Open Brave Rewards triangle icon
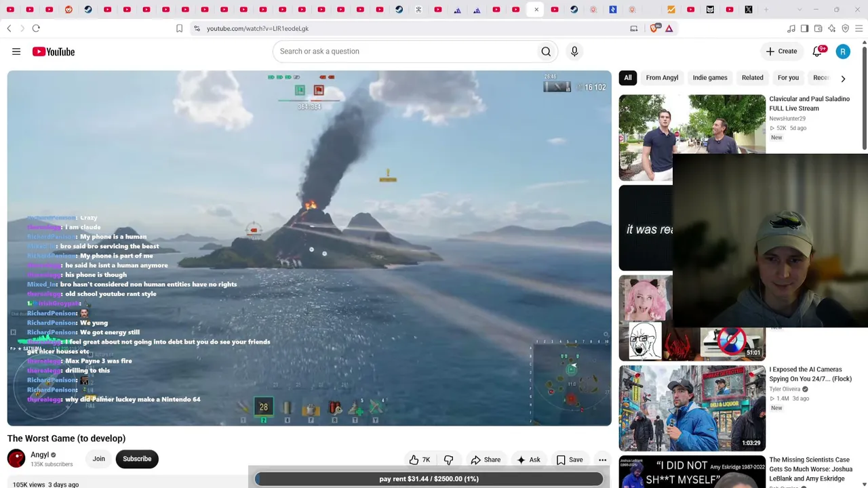The width and height of the screenshot is (868, 488). point(669,28)
